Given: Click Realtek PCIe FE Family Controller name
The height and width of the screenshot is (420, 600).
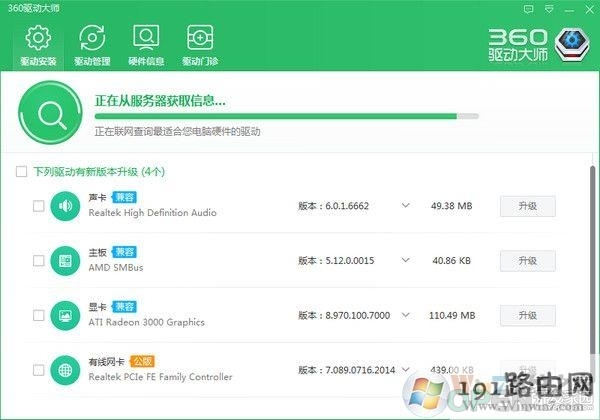Looking at the screenshot, I should [160, 377].
